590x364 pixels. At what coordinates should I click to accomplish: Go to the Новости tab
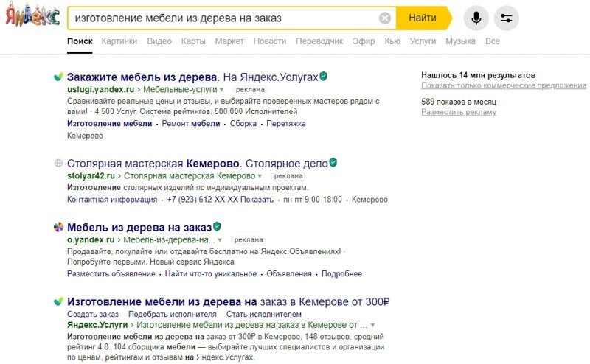(270, 41)
